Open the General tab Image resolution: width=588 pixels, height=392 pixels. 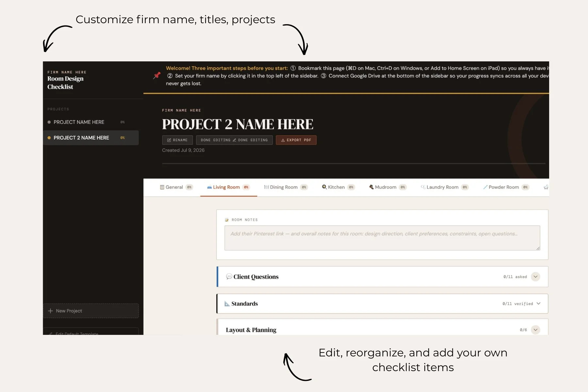coord(176,187)
